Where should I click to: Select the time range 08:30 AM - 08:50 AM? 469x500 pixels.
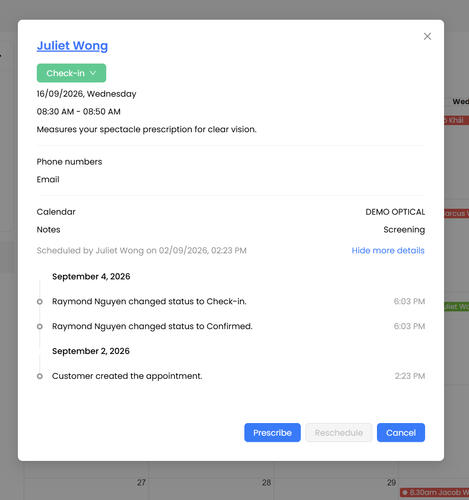click(x=79, y=112)
